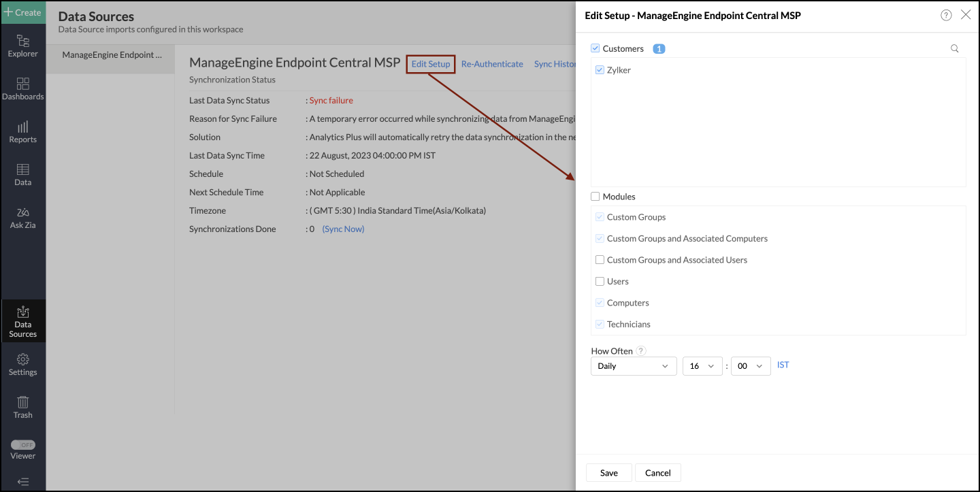This screenshot has width=980, height=492.
Task: Navigate to the Data section
Action: coord(23,174)
